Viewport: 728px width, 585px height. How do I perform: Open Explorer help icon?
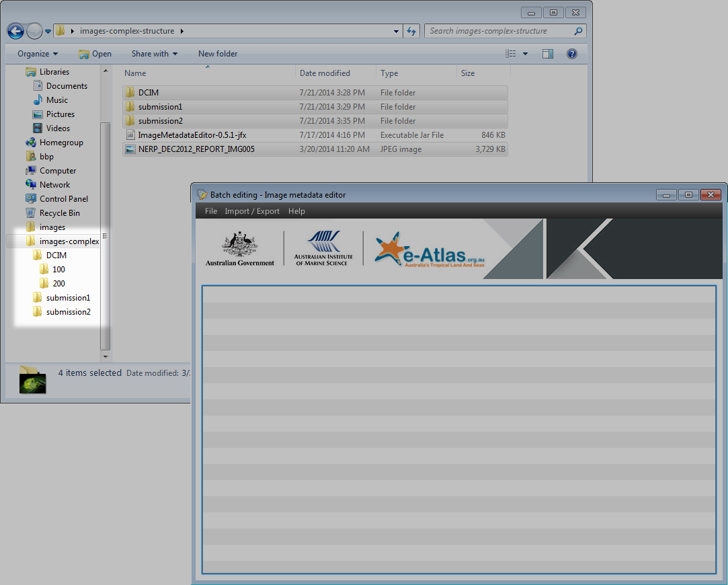(x=572, y=54)
